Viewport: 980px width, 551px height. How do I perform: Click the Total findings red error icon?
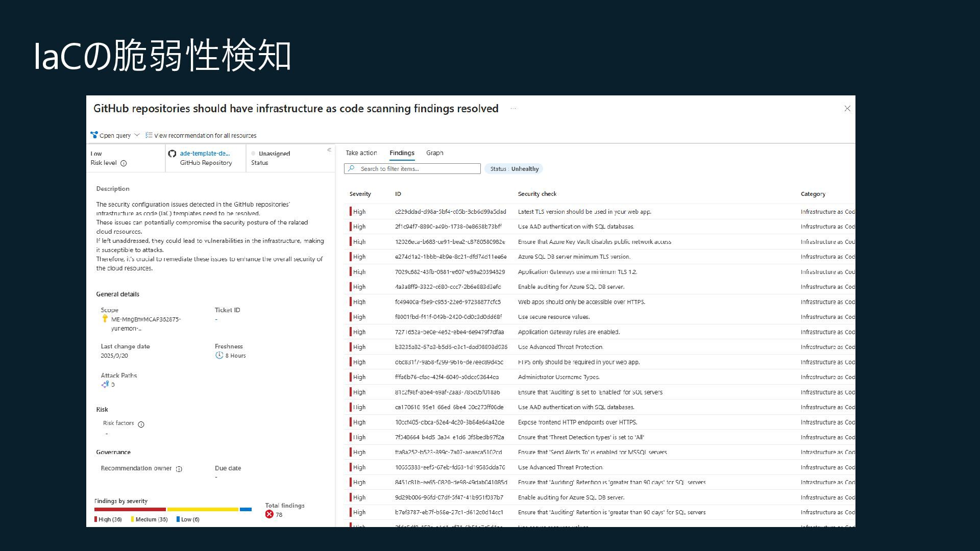tap(269, 514)
